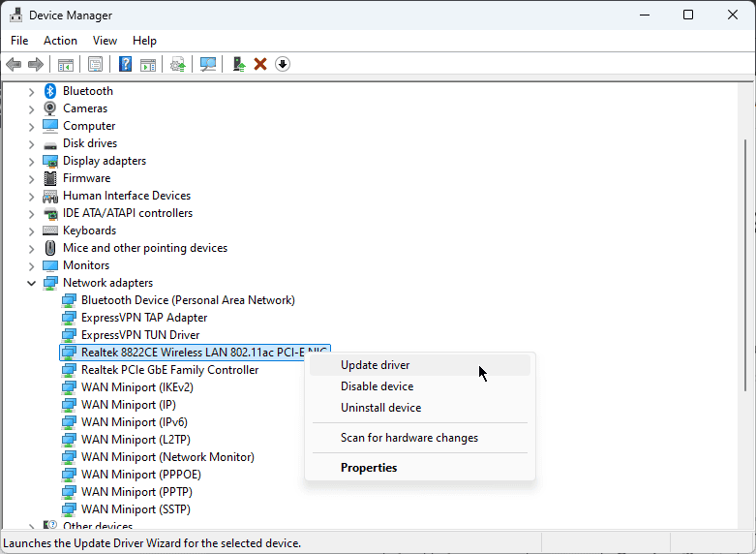Screen dimensions: 756x554
Task: Click the Human Interface Devices category icon
Action: (x=50, y=196)
